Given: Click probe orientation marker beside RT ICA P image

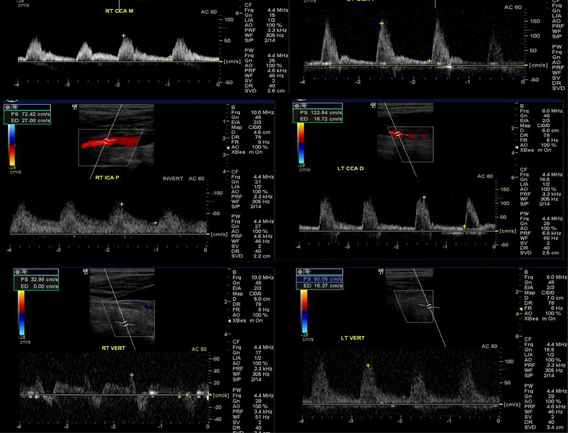Looking at the screenshot, I should [x=75, y=107].
